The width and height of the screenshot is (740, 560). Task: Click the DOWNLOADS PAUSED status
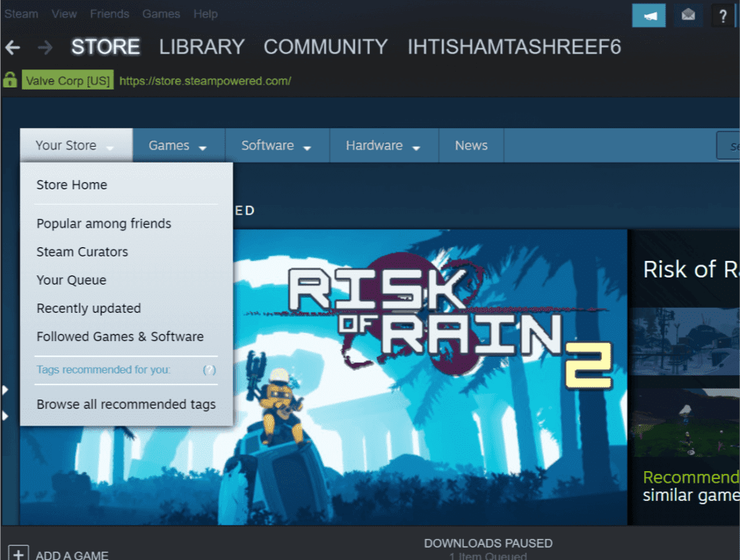coord(489,543)
